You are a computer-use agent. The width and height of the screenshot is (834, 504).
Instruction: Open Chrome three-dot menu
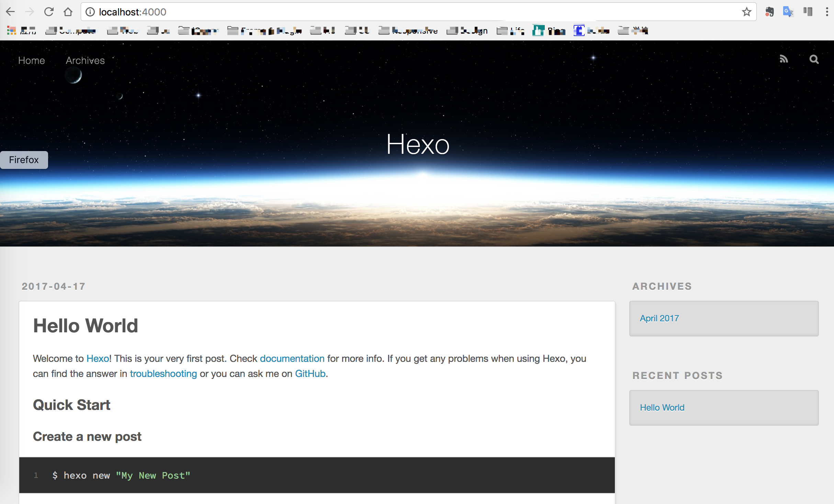pyautogui.click(x=827, y=12)
